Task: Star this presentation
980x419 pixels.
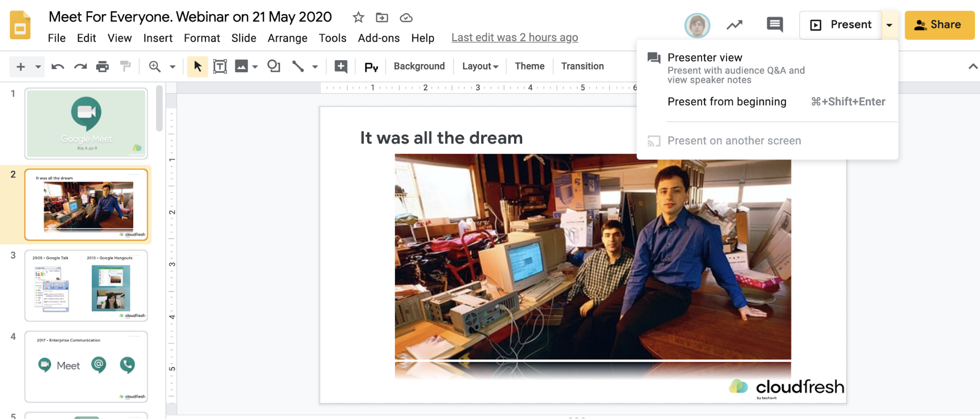Action: click(x=358, y=18)
